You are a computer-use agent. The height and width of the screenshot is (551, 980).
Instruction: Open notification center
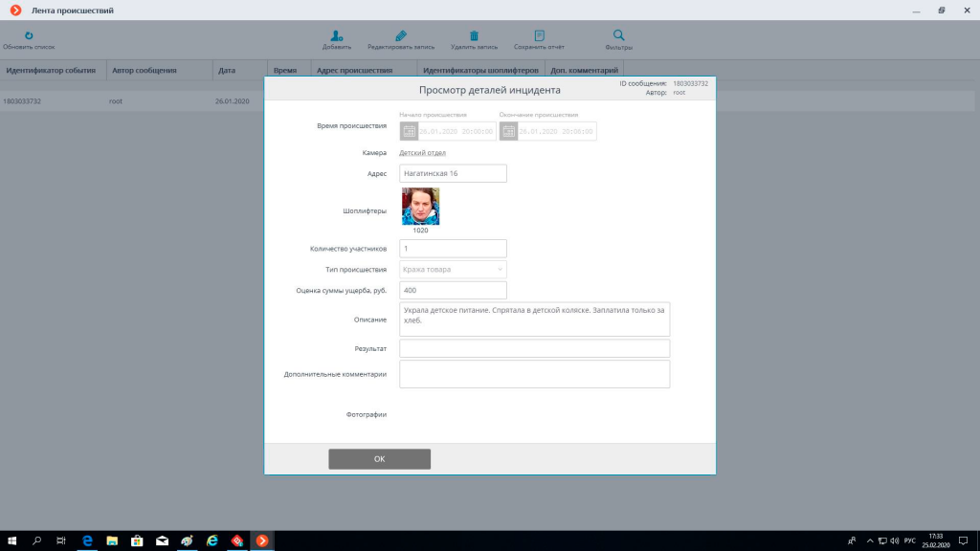pos(963,541)
